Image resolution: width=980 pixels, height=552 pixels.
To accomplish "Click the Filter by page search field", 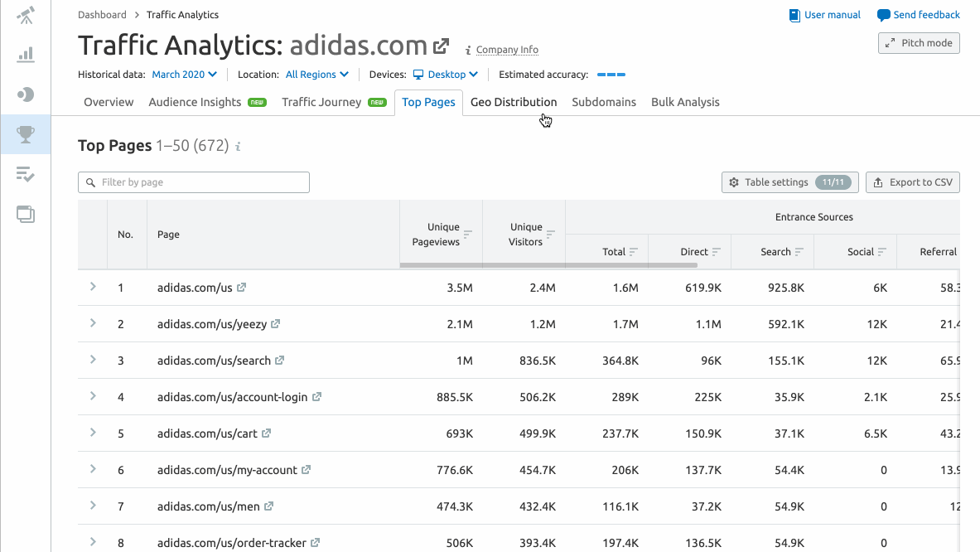I will click(194, 182).
